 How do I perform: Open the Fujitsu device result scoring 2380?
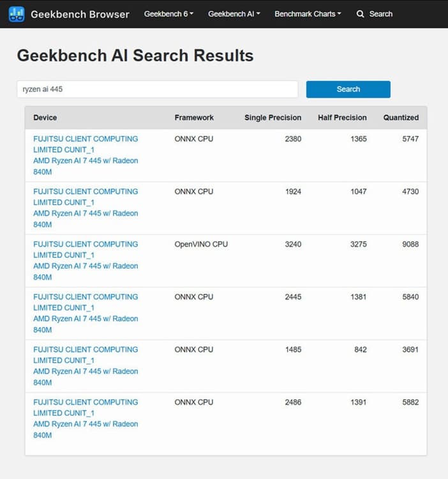pos(86,149)
